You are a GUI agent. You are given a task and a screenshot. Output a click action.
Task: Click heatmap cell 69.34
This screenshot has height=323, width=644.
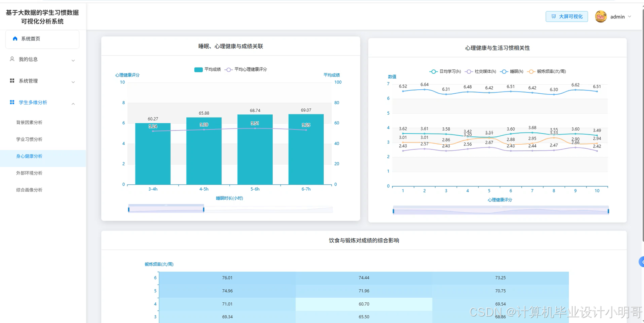[x=227, y=317]
